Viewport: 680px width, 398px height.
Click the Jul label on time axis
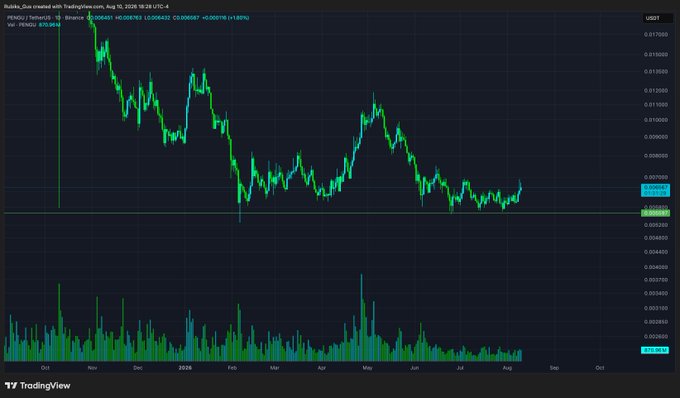(460, 368)
